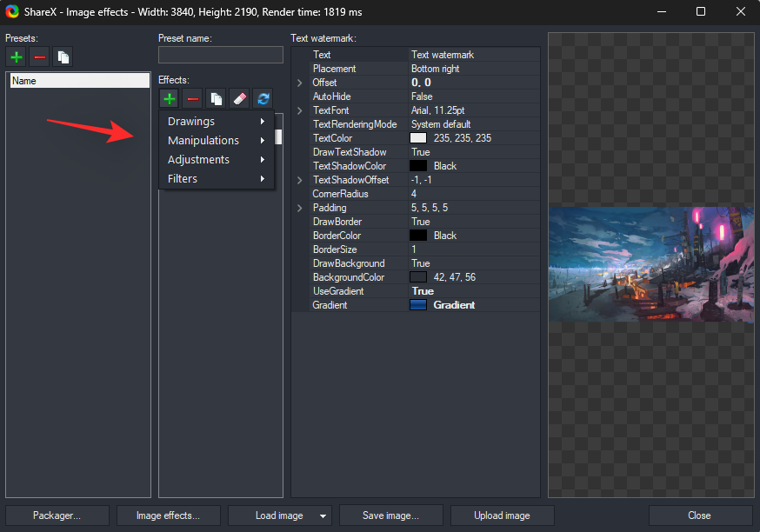The width and height of the screenshot is (760, 532).
Task: Open the Packager dialog
Action: point(56,515)
